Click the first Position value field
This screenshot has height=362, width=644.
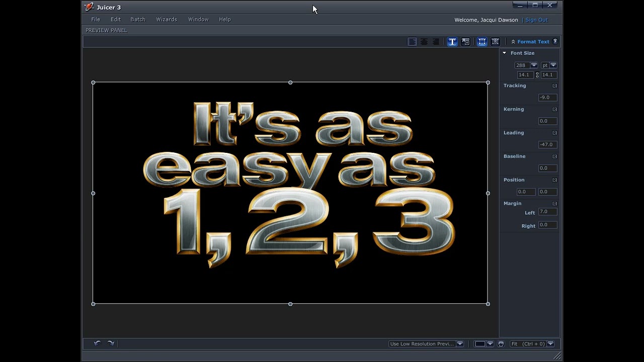[x=525, y=192]
